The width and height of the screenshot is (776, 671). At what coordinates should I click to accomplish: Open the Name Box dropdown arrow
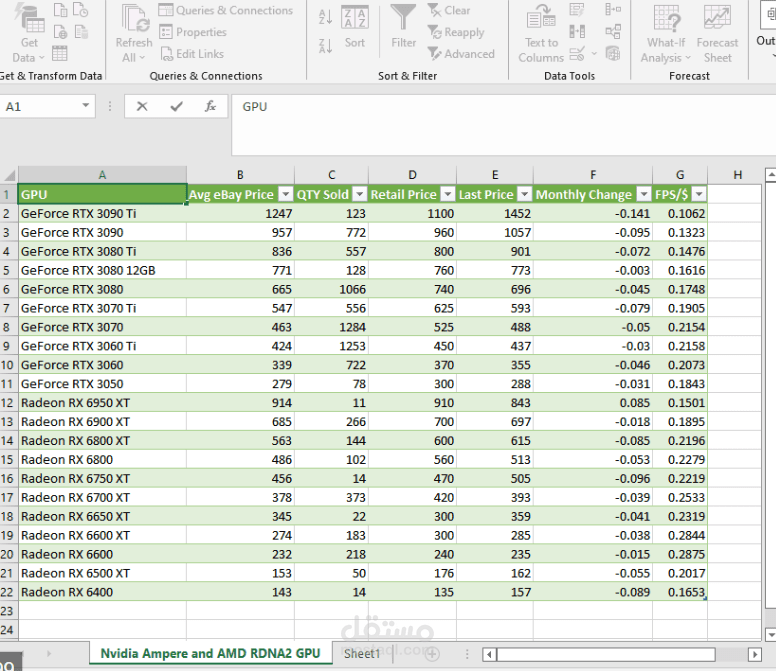tap(86, 105)
